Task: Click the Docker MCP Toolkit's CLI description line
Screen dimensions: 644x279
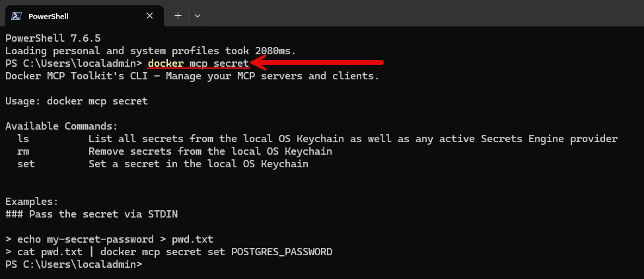Action: [x=192, y=76]
